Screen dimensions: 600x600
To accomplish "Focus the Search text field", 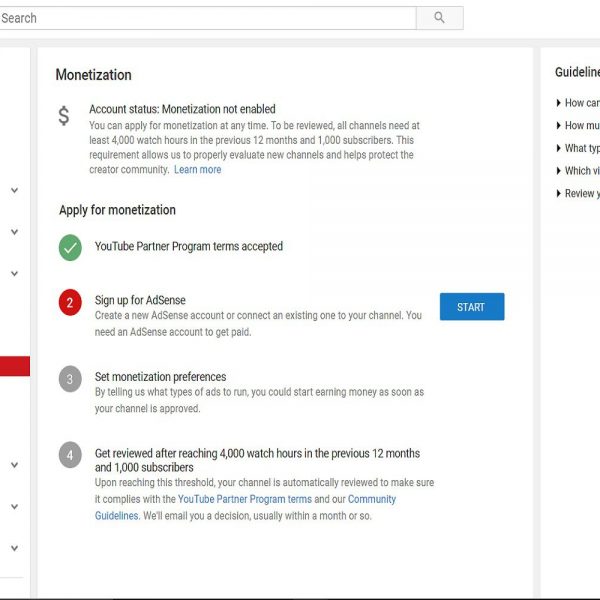I will click(x=208, y=18).
